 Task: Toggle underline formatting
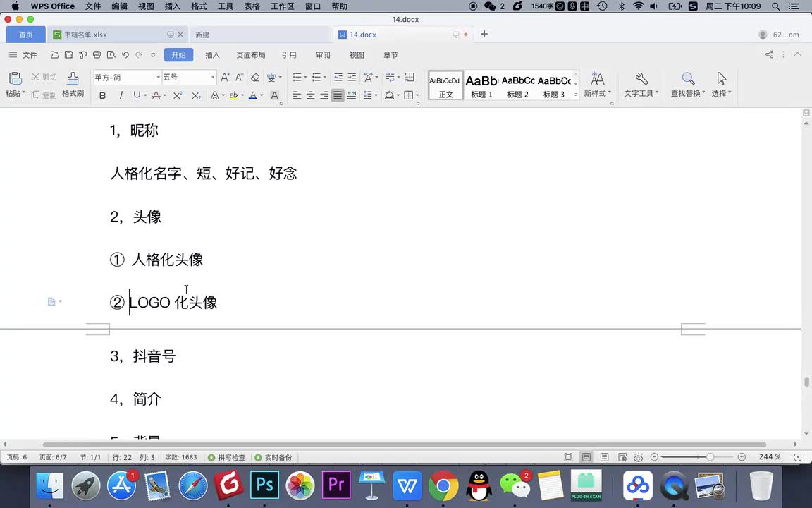(x=137, y=95)
